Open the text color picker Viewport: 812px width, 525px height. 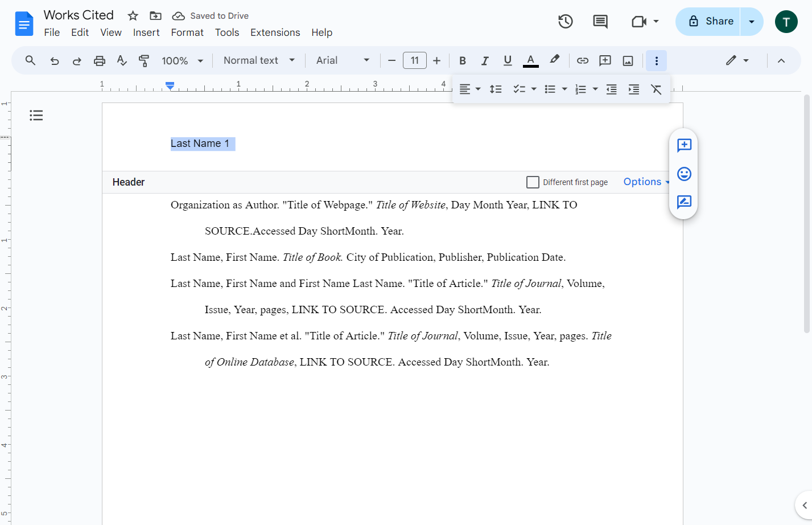pos(531,60)
